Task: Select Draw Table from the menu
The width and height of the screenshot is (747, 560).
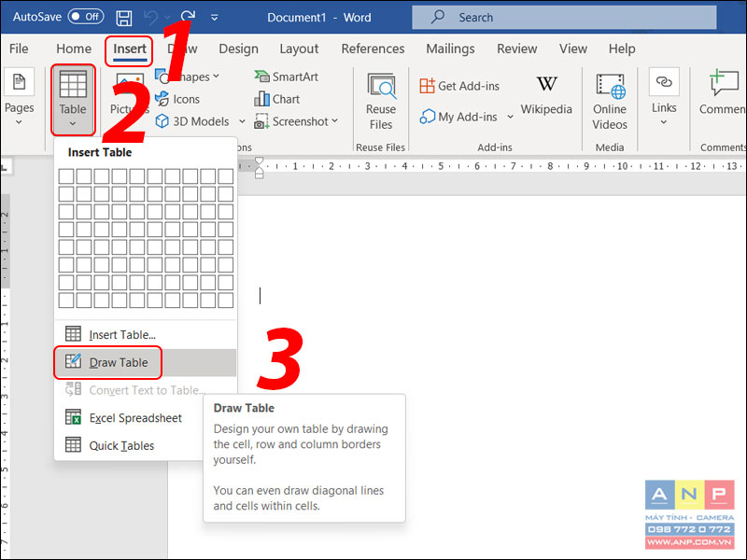Action: (145, 362)
